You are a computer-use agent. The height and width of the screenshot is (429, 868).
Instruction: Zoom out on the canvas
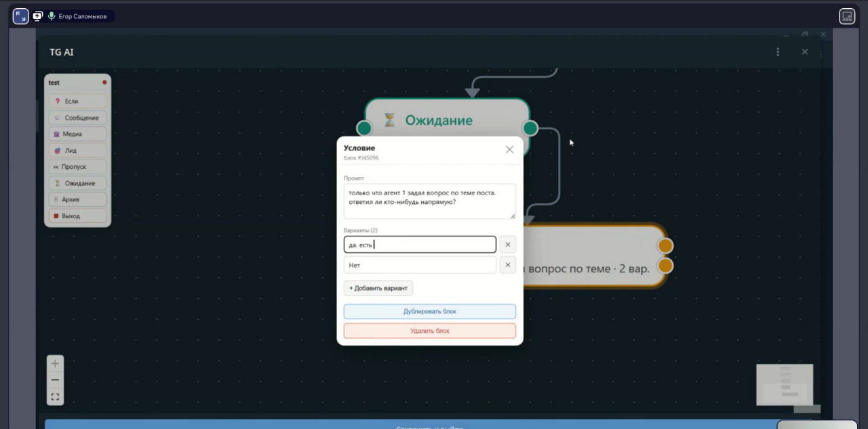pyautogui.click(x=55, y=380)
